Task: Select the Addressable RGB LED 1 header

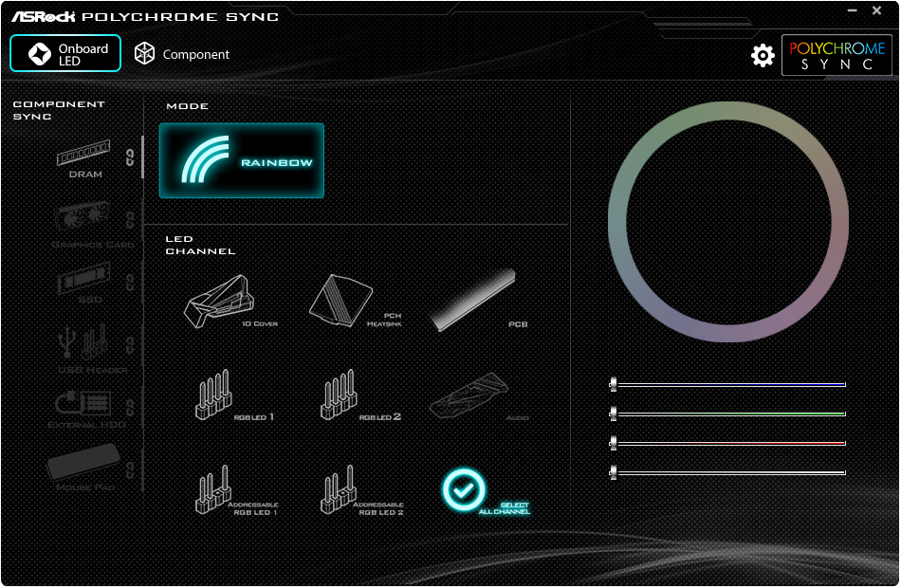Action: pyautogui.click(x=236, y=489)
